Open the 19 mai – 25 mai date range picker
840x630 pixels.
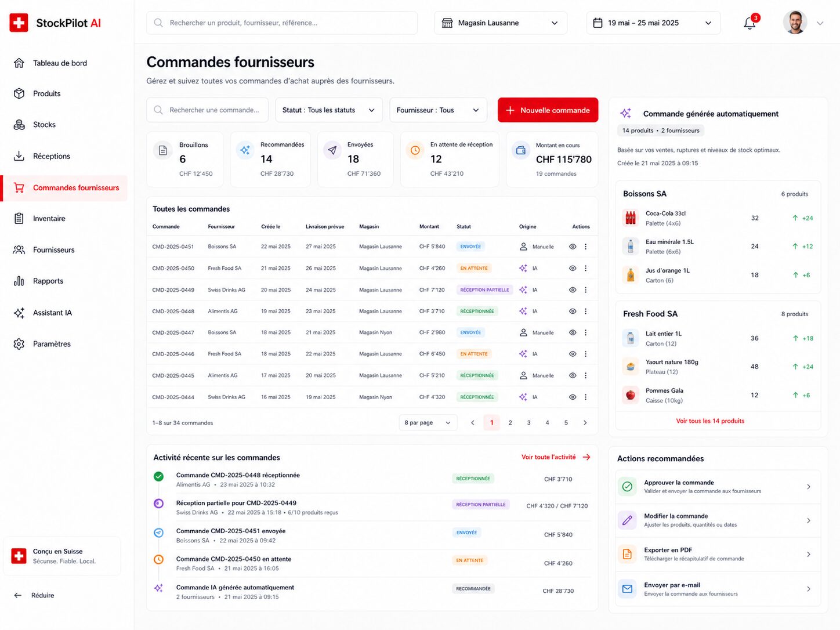pyautogui.click(x=653, y=23)
